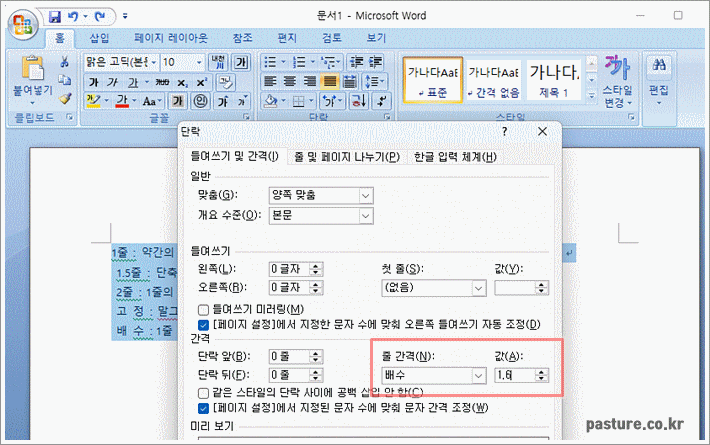Click the 왼쪽(L) indent field

pos(289,269)
